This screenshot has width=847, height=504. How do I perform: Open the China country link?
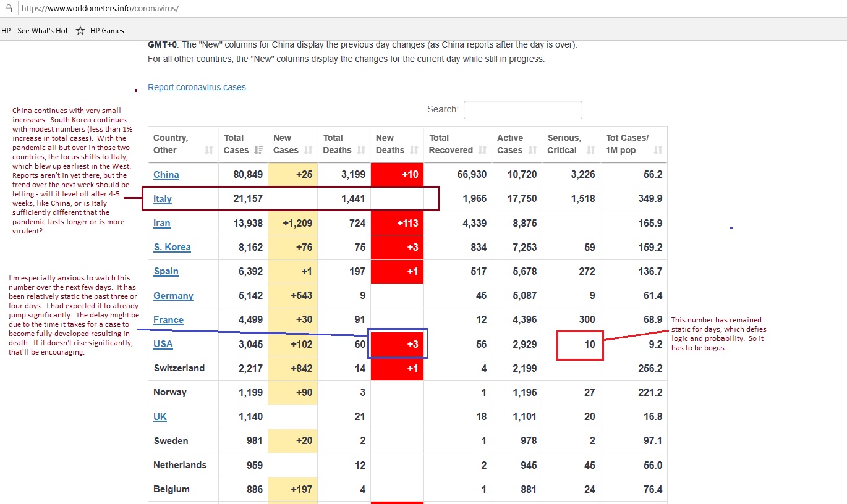pyautogui.click(x=166, y=175)
